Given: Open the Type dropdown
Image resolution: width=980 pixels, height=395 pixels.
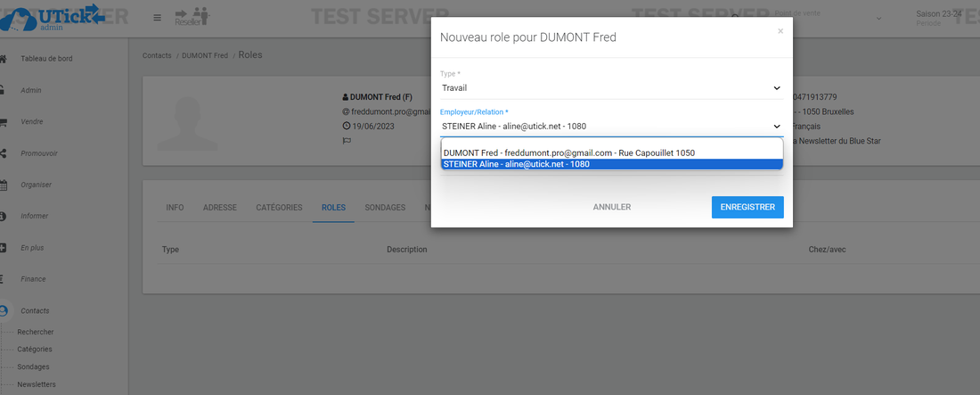Looking at the screenshot, I should (611, 87).
